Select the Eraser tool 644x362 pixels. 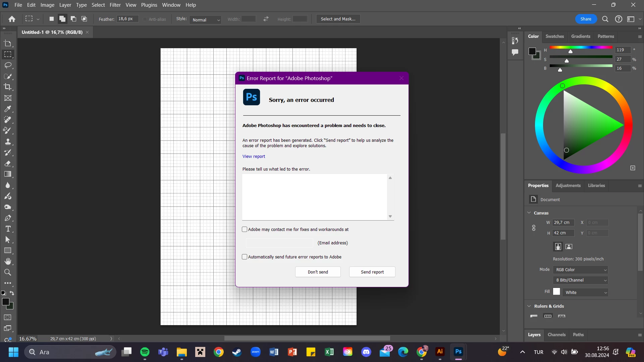[8, 164]
